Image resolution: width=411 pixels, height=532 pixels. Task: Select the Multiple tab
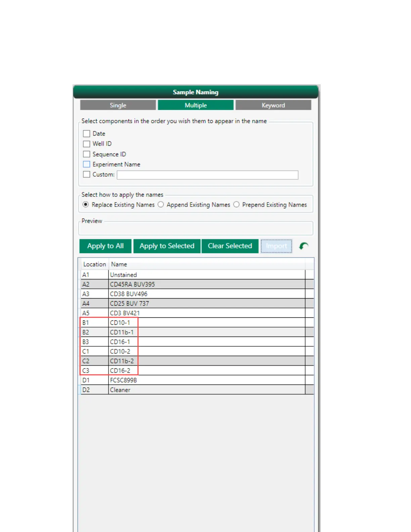(x=196, y=105)
